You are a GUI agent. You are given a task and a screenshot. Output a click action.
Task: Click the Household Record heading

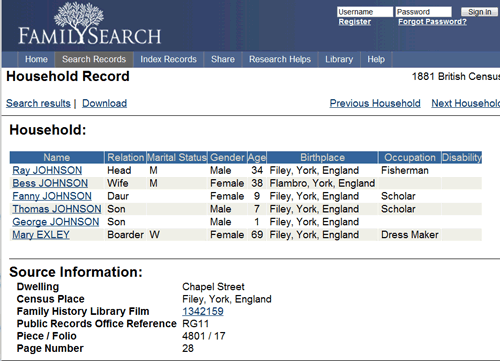click(x=68, y=76)
